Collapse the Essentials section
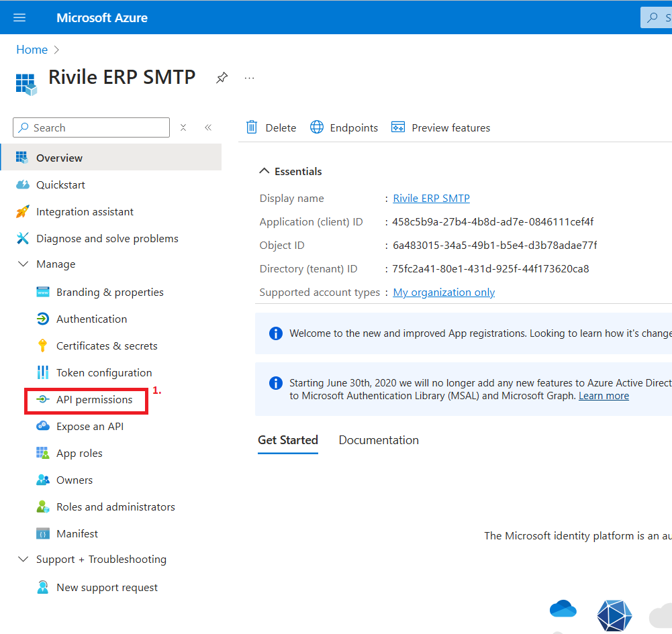 (265, 172)
